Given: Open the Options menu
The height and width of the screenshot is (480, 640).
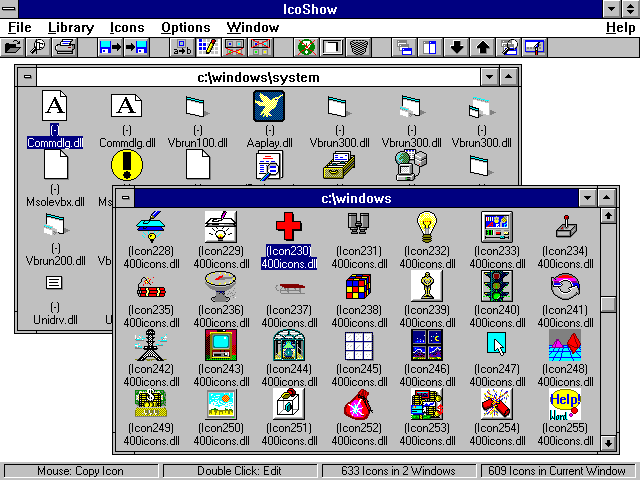Looking at the screenshot, I should point(186,27).
